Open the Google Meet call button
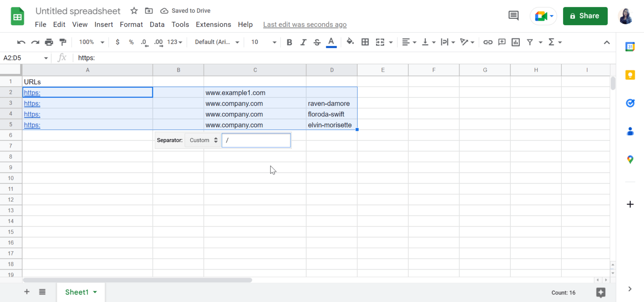Viewport: 644px width, 302px height. [543, 16]
